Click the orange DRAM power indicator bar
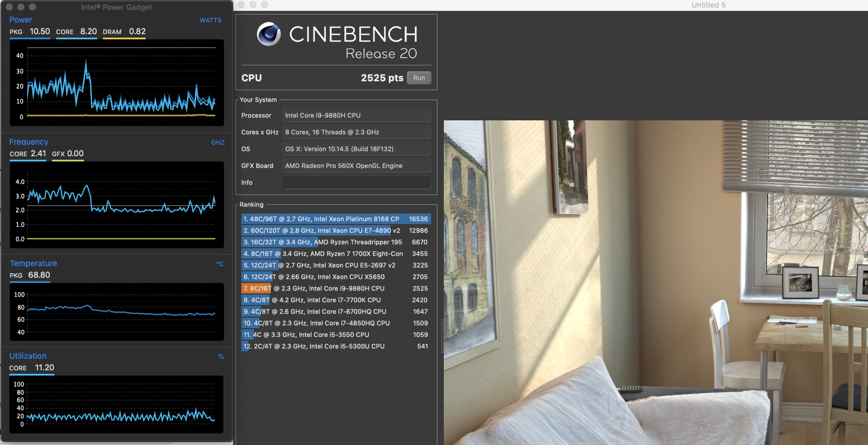Image resolution: width=868 pixels, height=445 pixels. (124, 39)
